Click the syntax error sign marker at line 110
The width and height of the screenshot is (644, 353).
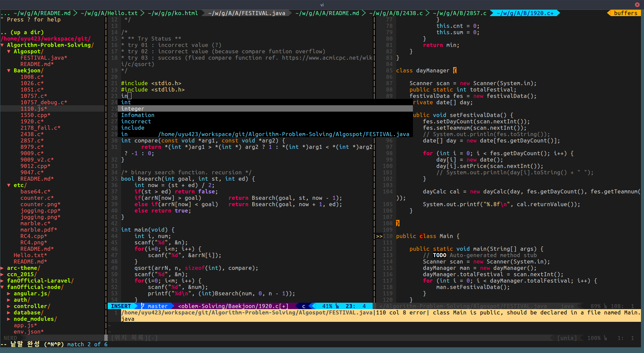point(379,236)
